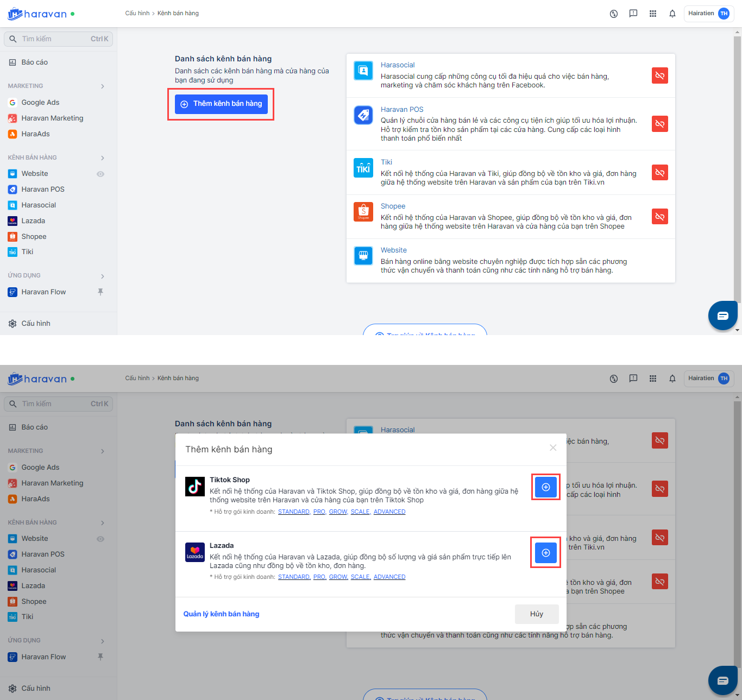Screen dimensions: 742x700
Task: Click the vertical page scrollbar in upper screenshot
Action: pos(738,168)
